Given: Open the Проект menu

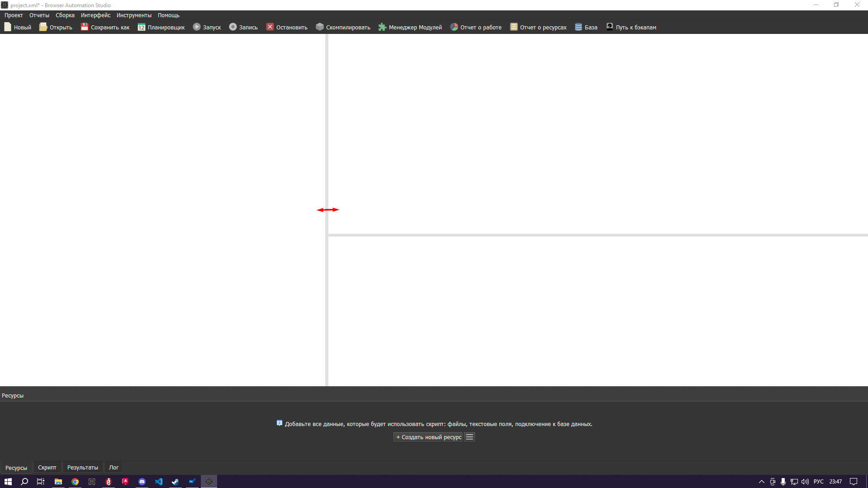Looking at the screenshot, I should (x=13, y=15).
